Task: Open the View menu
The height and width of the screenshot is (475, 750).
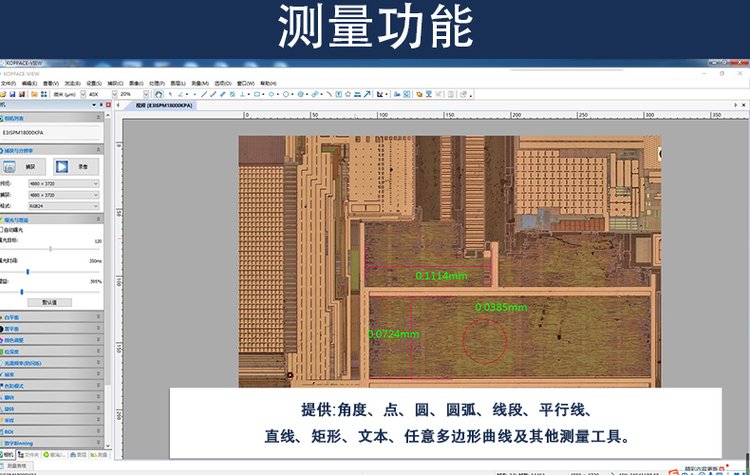Action: click(x=51, y=83)
